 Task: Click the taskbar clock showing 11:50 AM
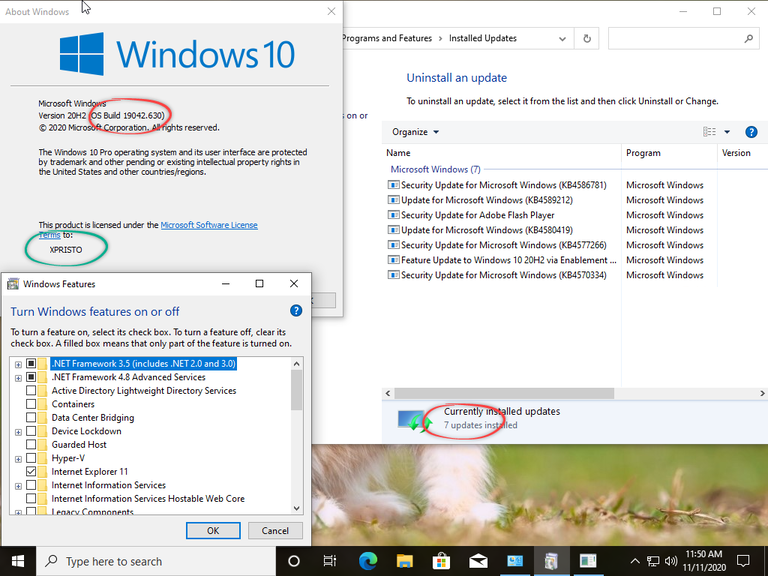[703, 561]
